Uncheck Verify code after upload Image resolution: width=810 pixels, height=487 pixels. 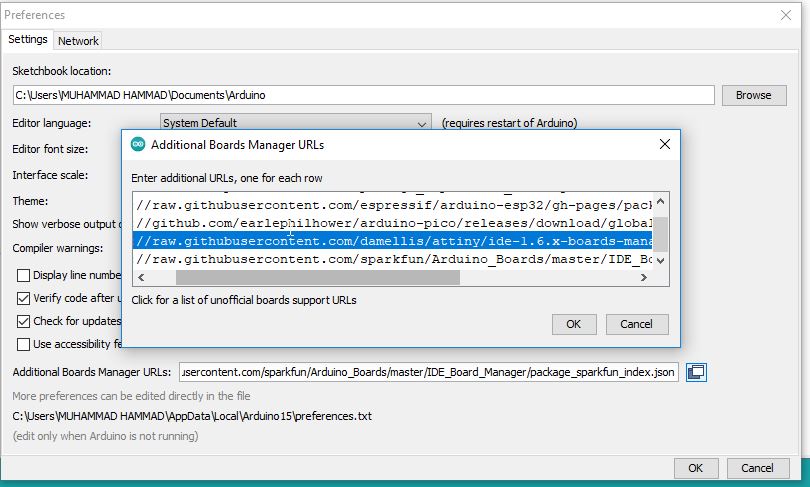23,298
